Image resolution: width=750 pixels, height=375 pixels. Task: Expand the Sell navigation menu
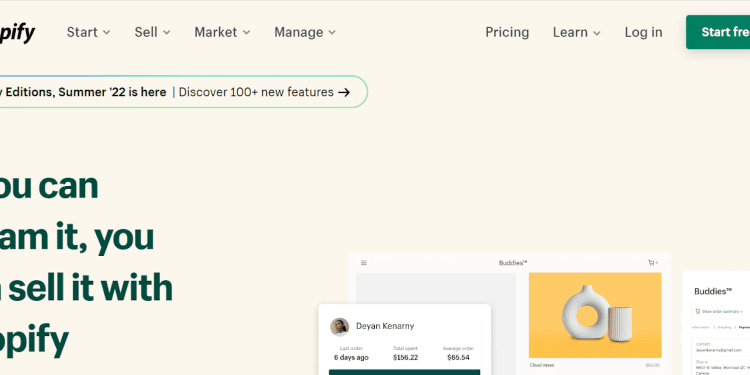pyautogui.click(x=152, y=32)
